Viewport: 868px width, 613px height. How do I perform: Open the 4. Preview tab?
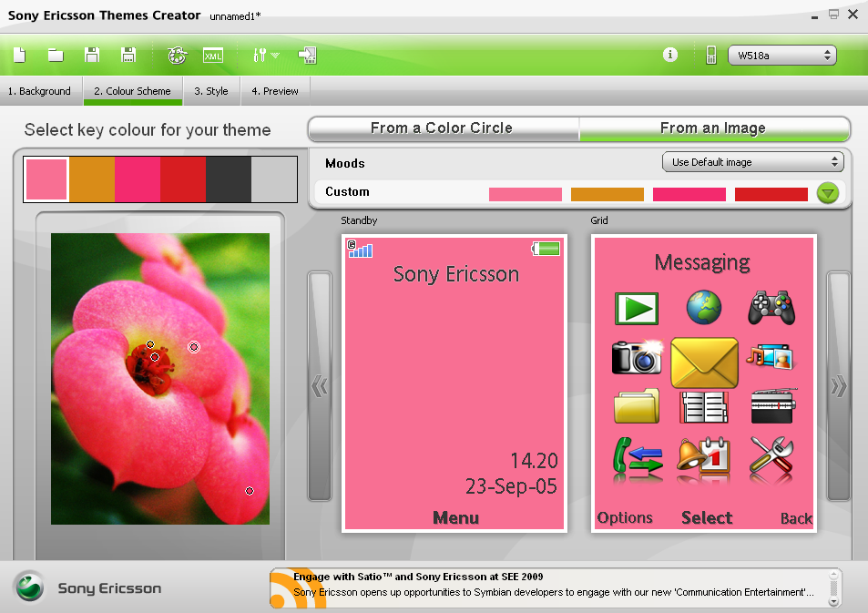coord(275,91)
